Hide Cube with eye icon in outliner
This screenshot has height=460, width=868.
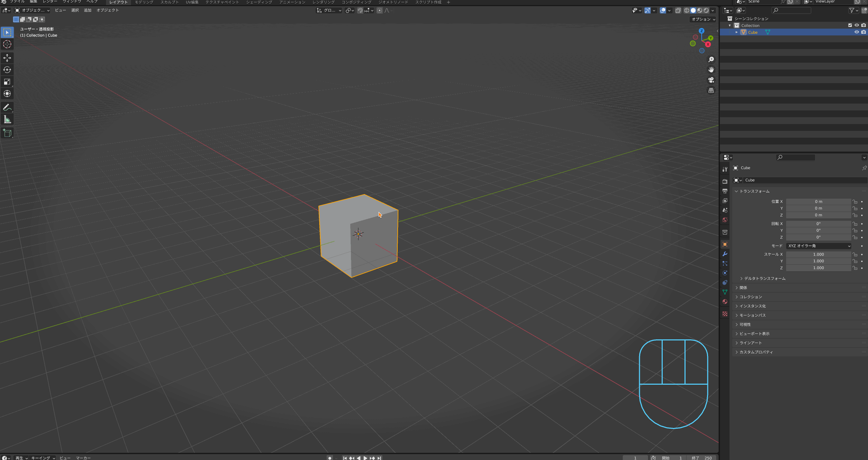click(856, 32)
